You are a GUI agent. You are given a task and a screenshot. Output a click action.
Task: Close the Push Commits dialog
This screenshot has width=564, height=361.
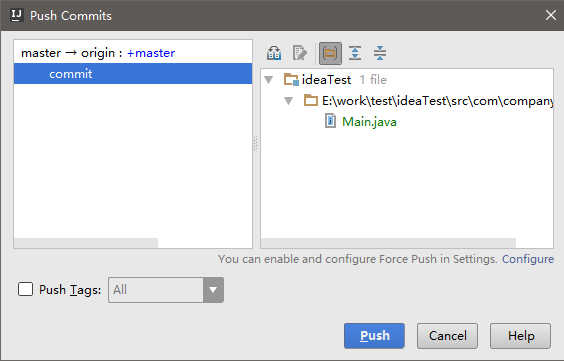(551, 15)
